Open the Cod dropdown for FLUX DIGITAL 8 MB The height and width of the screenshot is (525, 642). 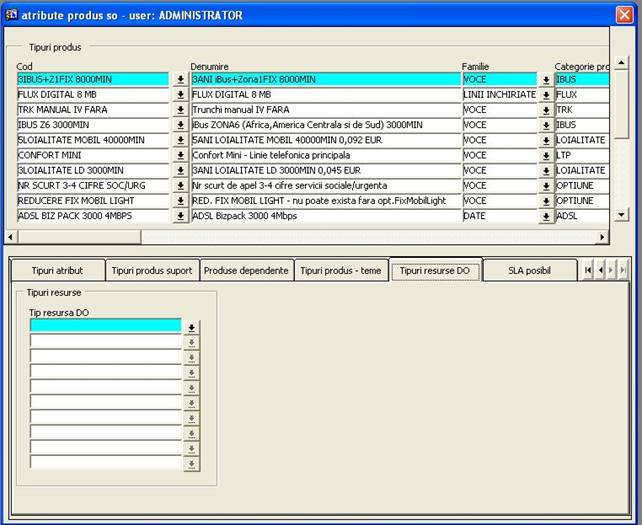point(180,95)
